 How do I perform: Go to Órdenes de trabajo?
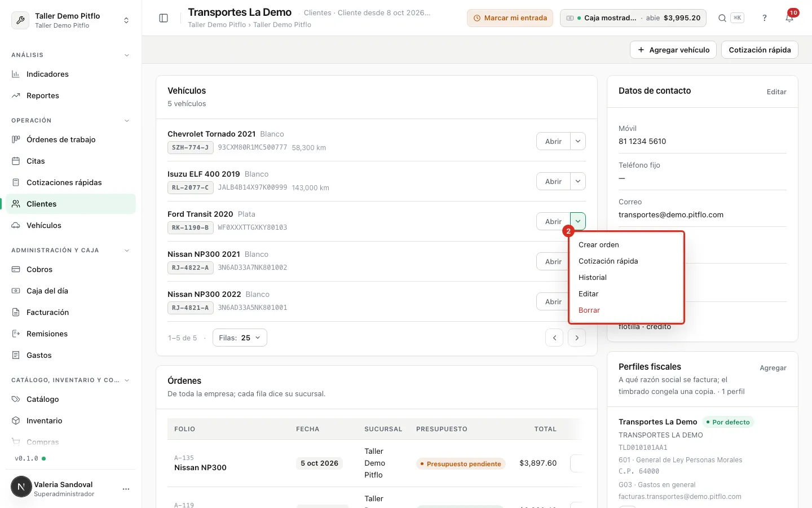pos(71,139)
